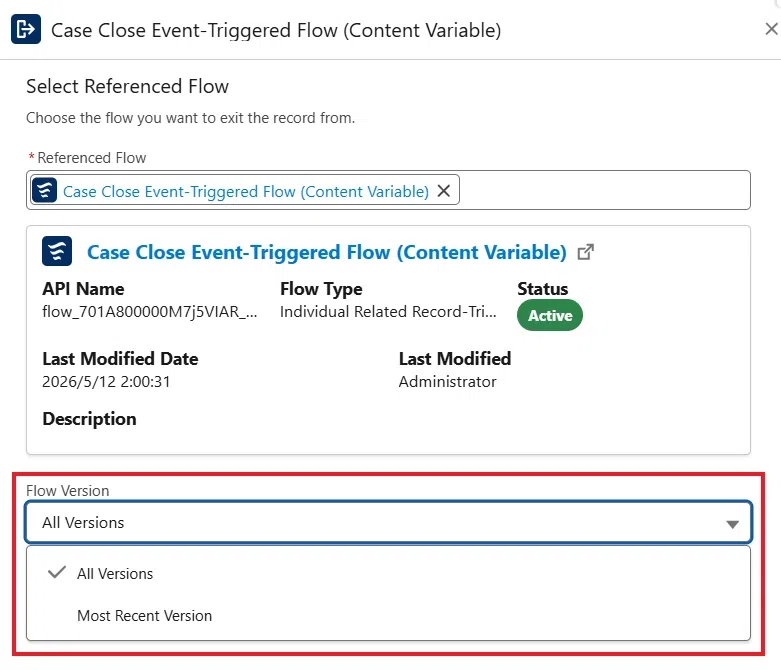This screenshot has height=670, width=781.
Task: Click the Flow Version dropdown arrow
Action: (732, 524)
